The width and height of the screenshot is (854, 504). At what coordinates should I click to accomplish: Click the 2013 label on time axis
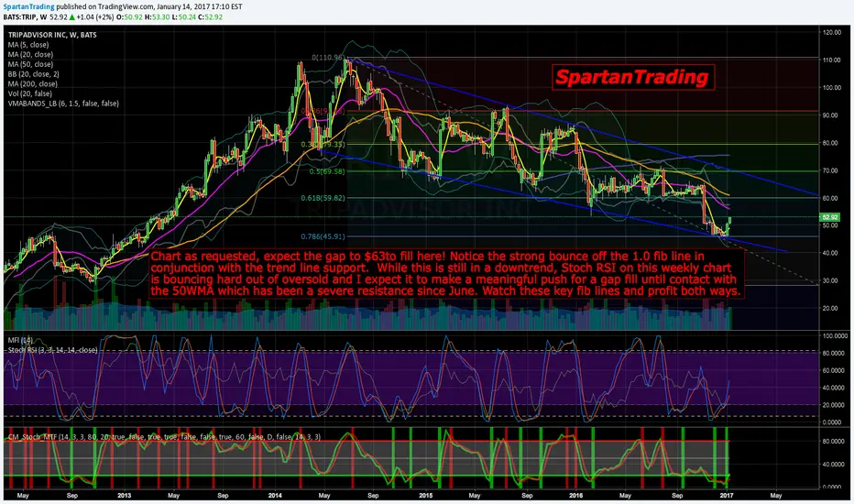click(x=125, y=496)
